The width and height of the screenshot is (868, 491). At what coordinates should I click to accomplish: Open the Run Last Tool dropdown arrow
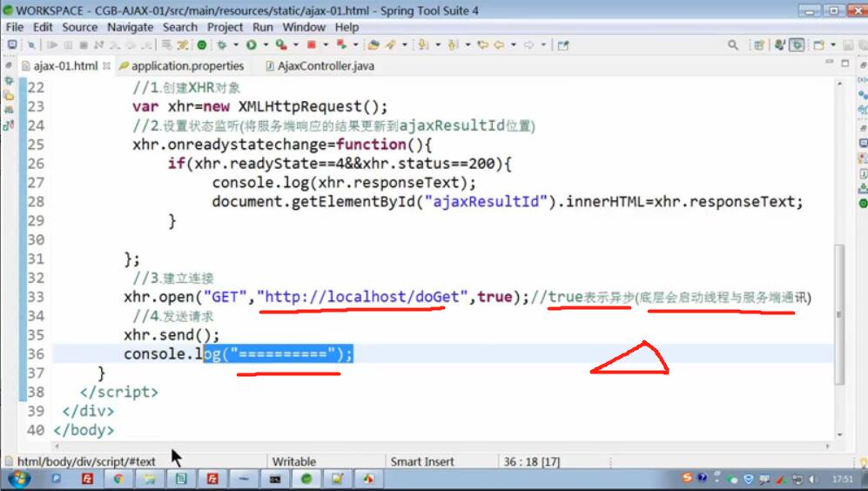(x=296, y=45)
